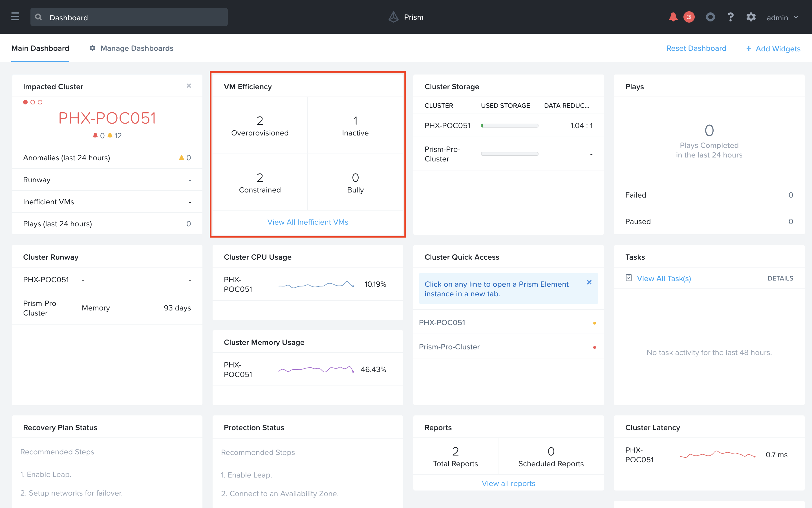
Task: Click in the Dashboard search field
Action: point(129,17)
